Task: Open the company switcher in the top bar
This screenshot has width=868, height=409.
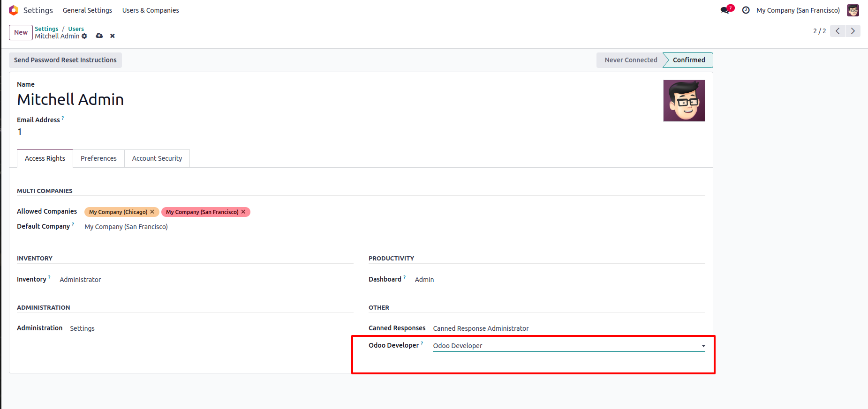Action: click(798, 10)
